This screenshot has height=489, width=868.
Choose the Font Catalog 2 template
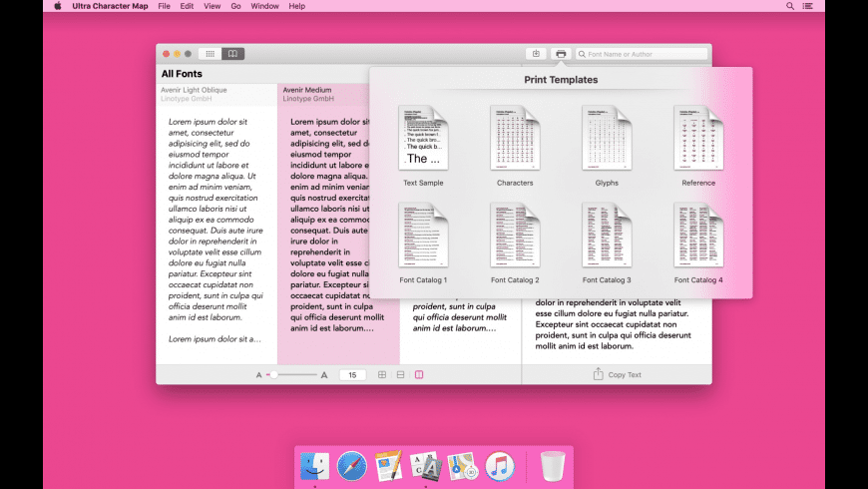(515, 244)
